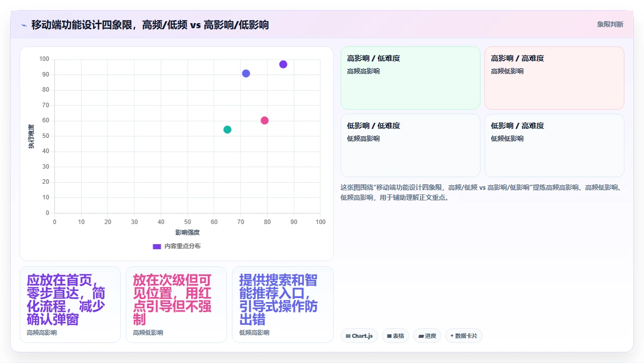Click the 高频低影响 caption under pink card
This screenshot has height=363, width=644.
[148, 333]
